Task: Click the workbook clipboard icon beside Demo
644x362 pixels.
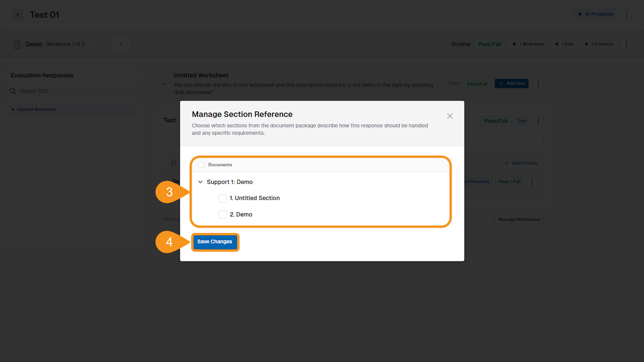Action: pyautogui.click(x=17, y=44)
